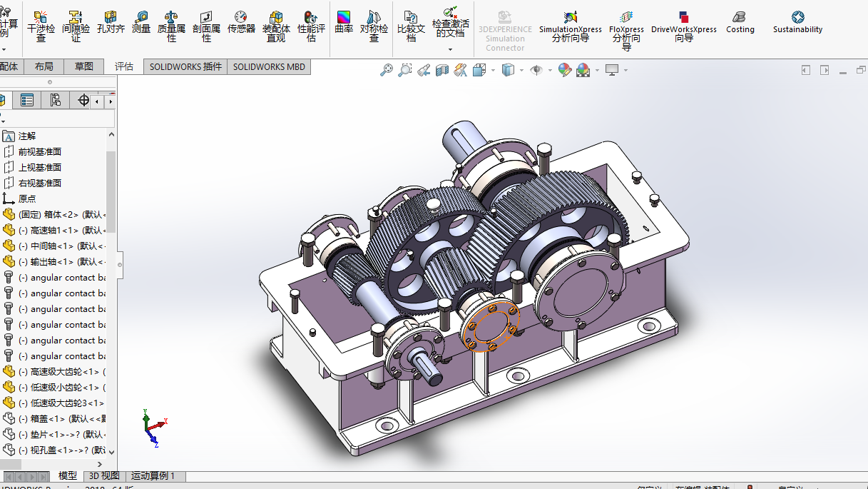
Task: Select the 测量 measure tool
Action: coord(141,22)
